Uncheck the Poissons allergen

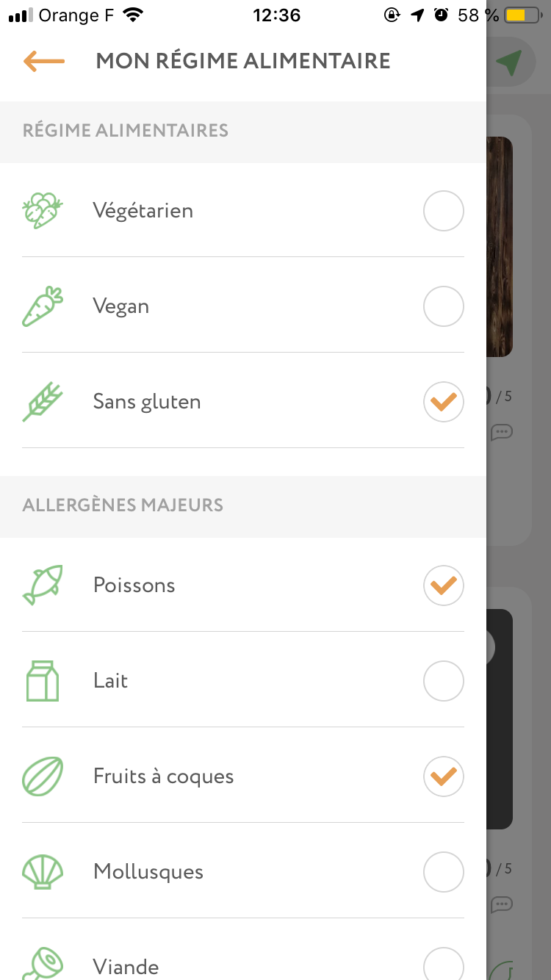444,586
